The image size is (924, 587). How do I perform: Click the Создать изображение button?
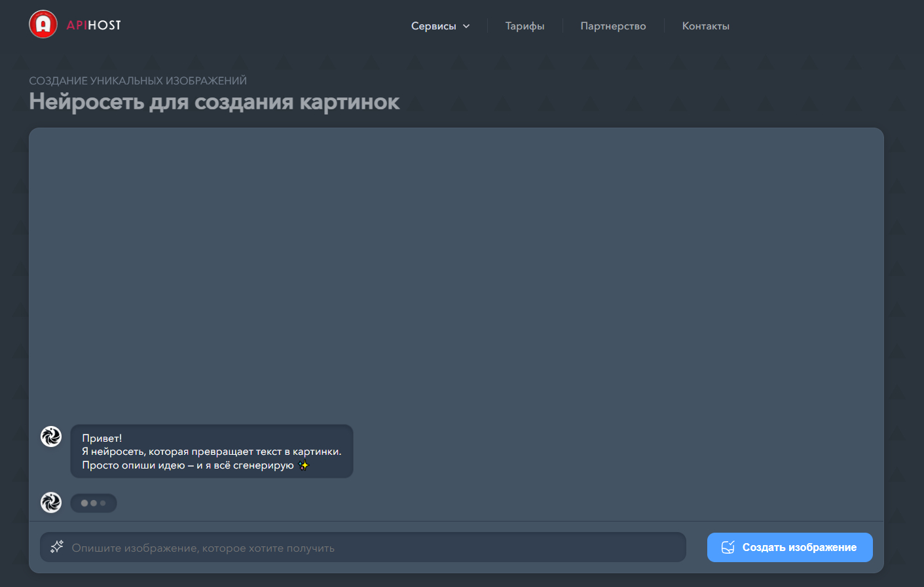pos(790,547)
